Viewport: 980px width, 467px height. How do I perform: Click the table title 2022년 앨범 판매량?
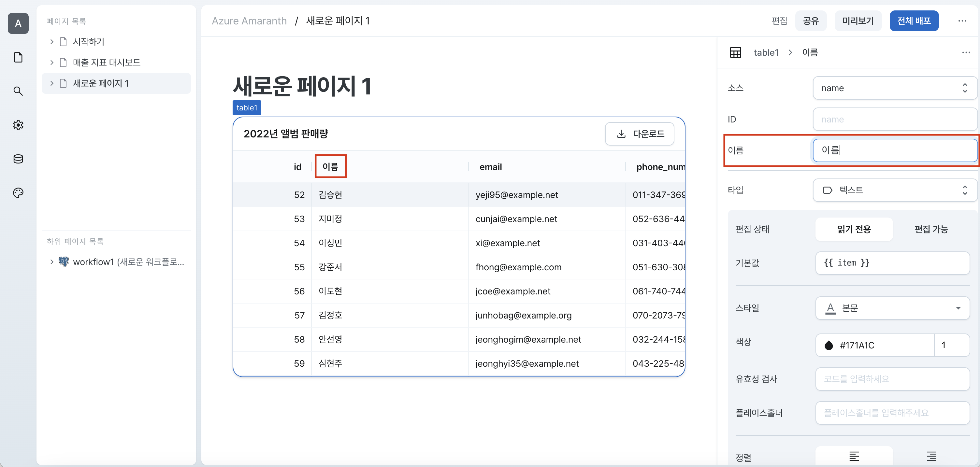[x=286, y=134]
